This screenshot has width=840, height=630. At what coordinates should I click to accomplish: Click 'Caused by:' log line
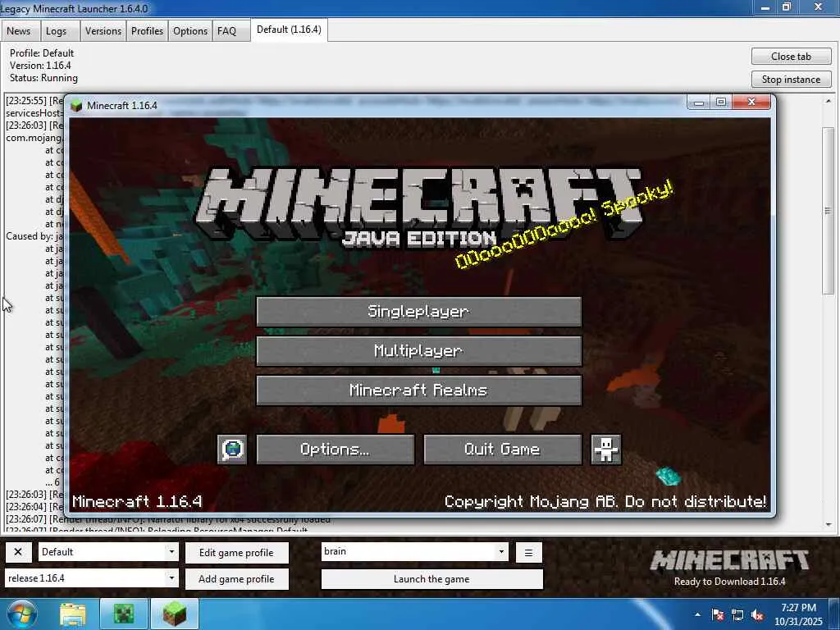pyautogui.click(x=34, y=236)
